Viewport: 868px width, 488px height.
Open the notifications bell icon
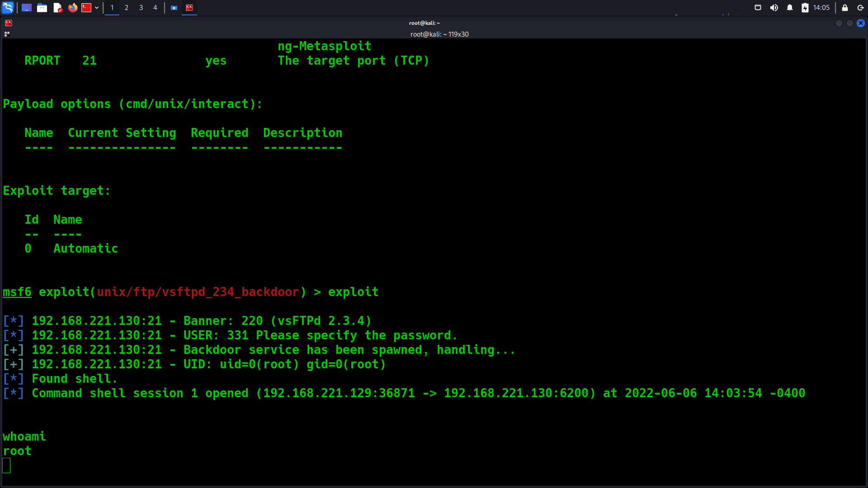[x=790, y=8]
